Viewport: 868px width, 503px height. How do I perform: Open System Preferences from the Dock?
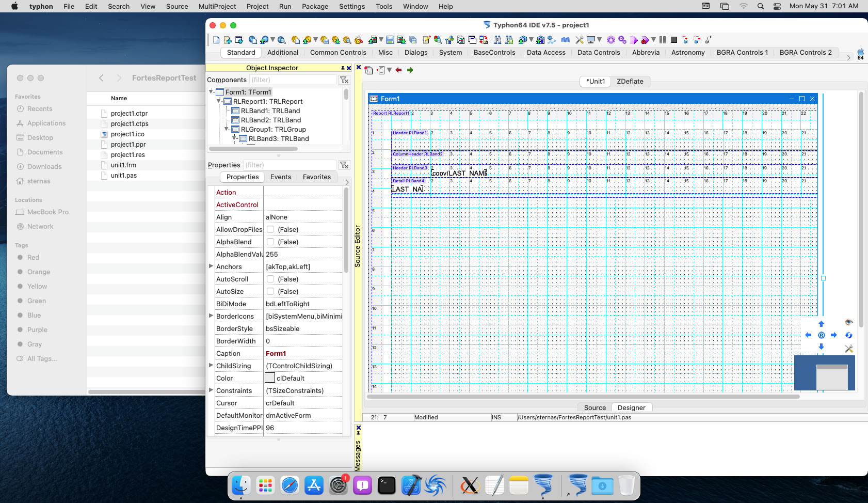[339, 485]
